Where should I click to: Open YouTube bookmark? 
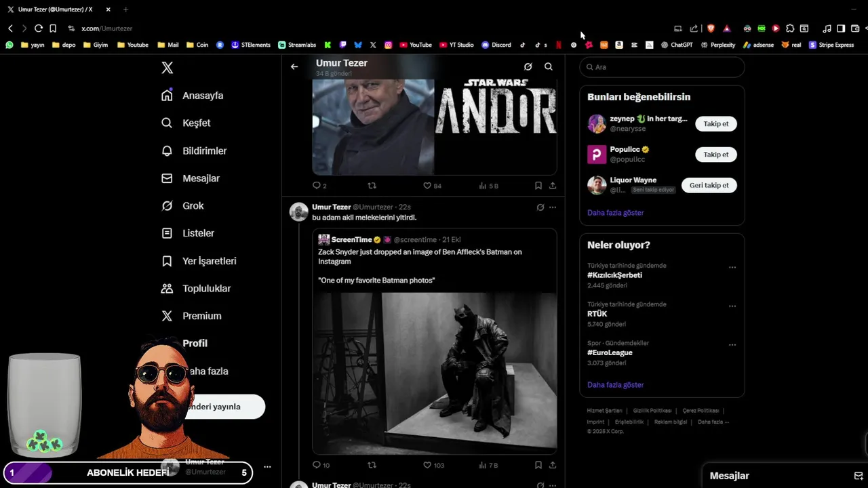416,45
